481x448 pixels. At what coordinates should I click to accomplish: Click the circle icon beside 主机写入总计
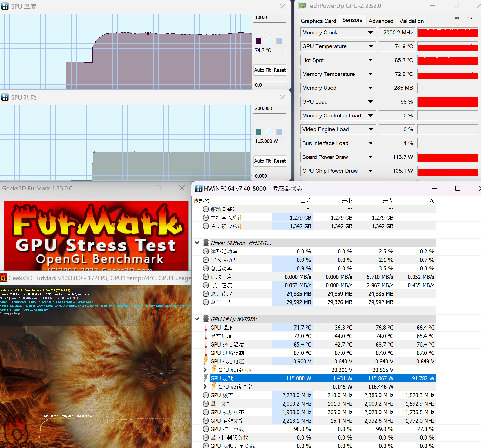[206, 218]
